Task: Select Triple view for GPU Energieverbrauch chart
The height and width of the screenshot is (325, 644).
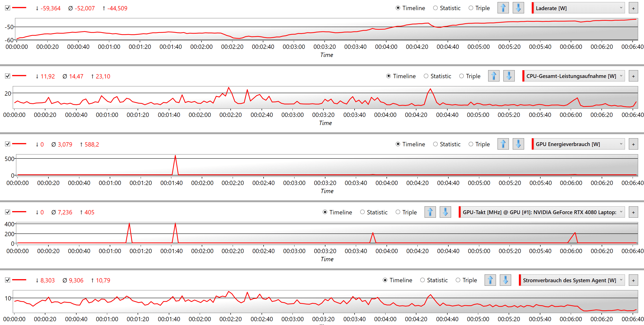Action: (479, 144)
